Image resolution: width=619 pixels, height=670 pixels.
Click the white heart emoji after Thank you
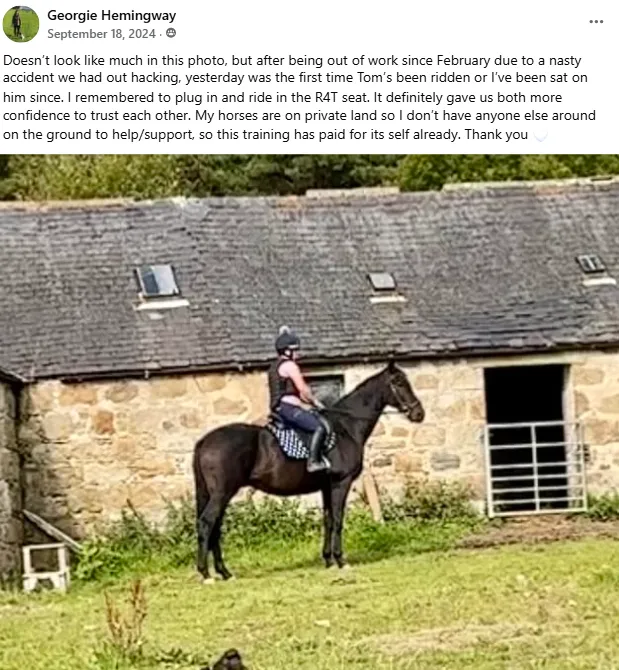tap(540, 135)
